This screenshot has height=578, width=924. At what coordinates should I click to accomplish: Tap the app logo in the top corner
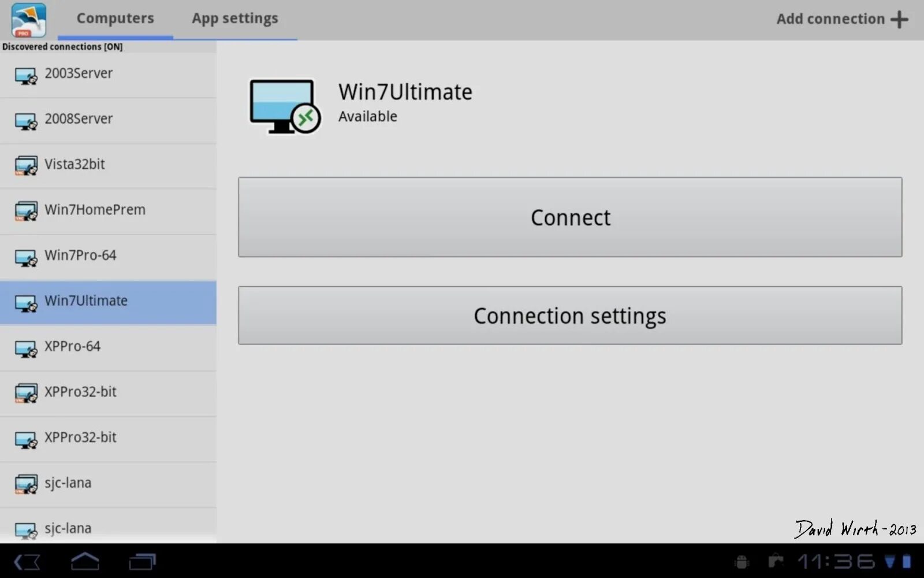click(28, 20)
